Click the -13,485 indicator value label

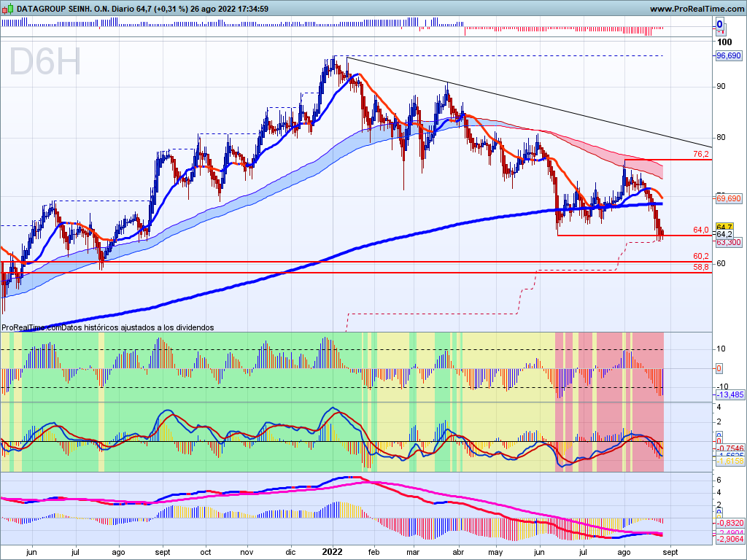[x=729, y=394]
